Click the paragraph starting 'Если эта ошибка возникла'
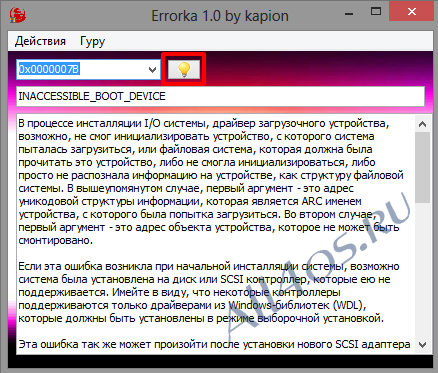The height and width of the screenshot is (373, 438). (209, 292)
